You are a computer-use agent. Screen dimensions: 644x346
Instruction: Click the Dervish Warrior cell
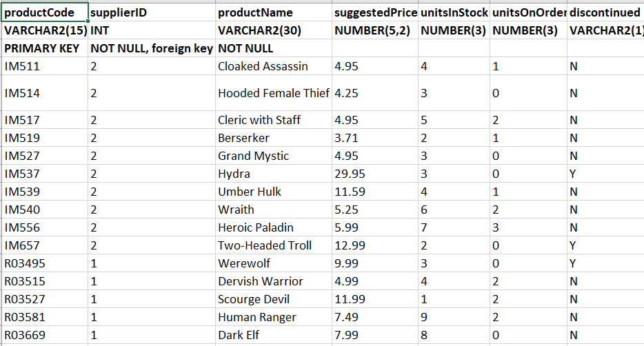274,281
